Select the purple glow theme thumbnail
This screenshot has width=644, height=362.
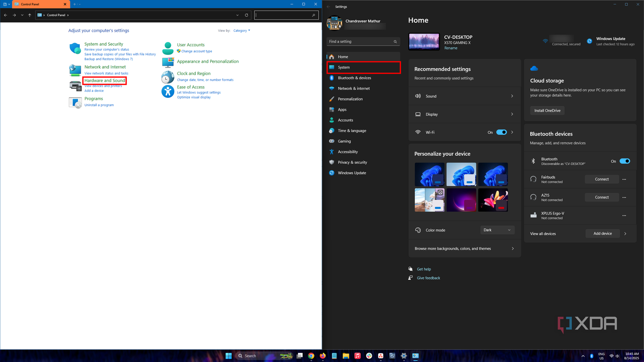461,200
